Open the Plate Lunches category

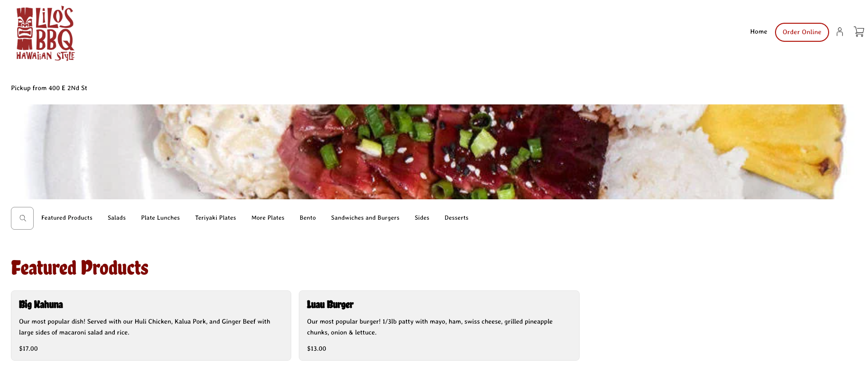tap(160, 218)
